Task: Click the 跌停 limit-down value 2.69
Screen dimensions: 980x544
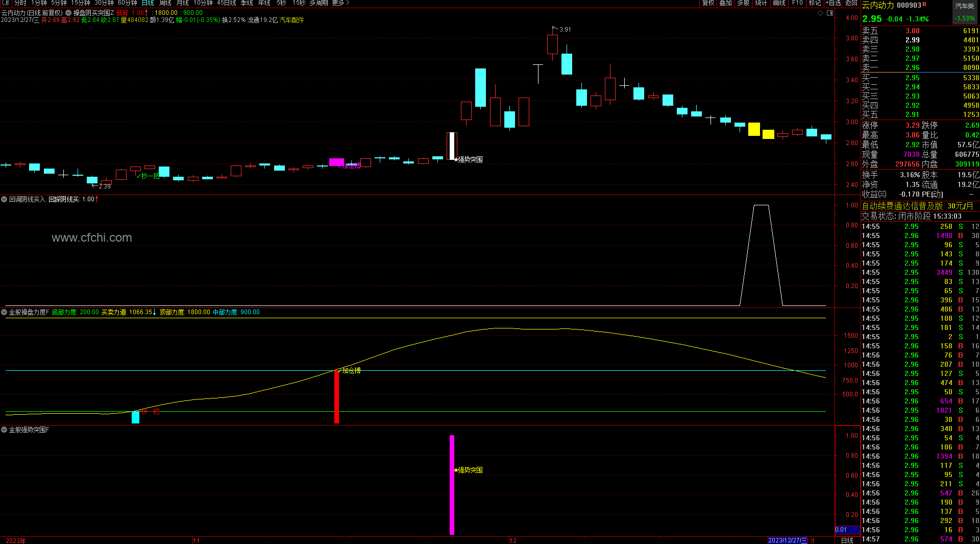Action: coord(972,125)
